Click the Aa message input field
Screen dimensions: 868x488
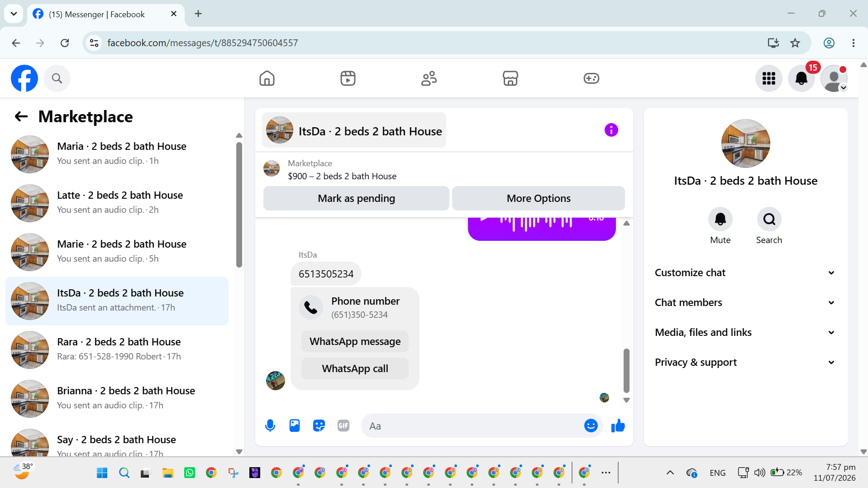[x=473, y=426]
